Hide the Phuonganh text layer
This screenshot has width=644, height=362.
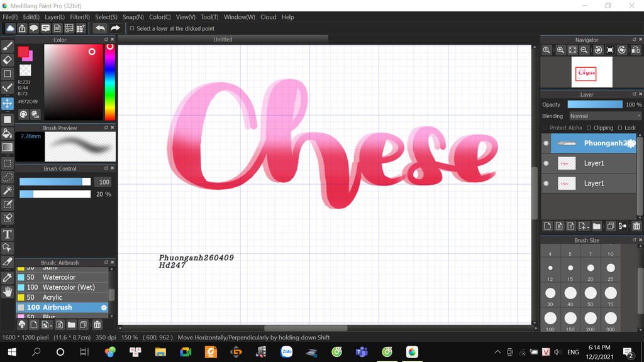pos(546,143)
